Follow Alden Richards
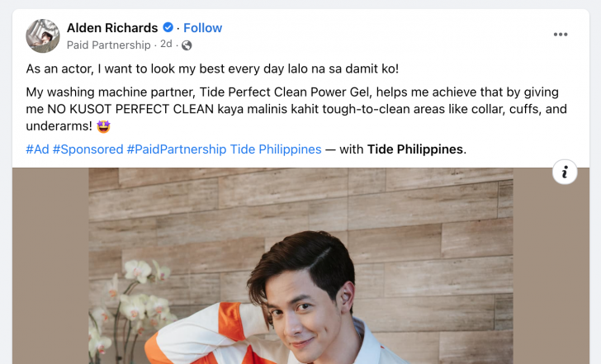Viewport: 601px width, 364px height. tap(202, 28)
